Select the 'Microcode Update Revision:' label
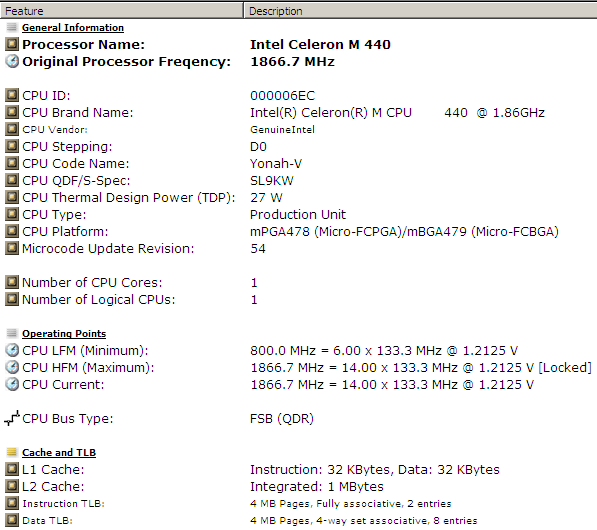The image size is (597, 530). [x=108, y=249]
